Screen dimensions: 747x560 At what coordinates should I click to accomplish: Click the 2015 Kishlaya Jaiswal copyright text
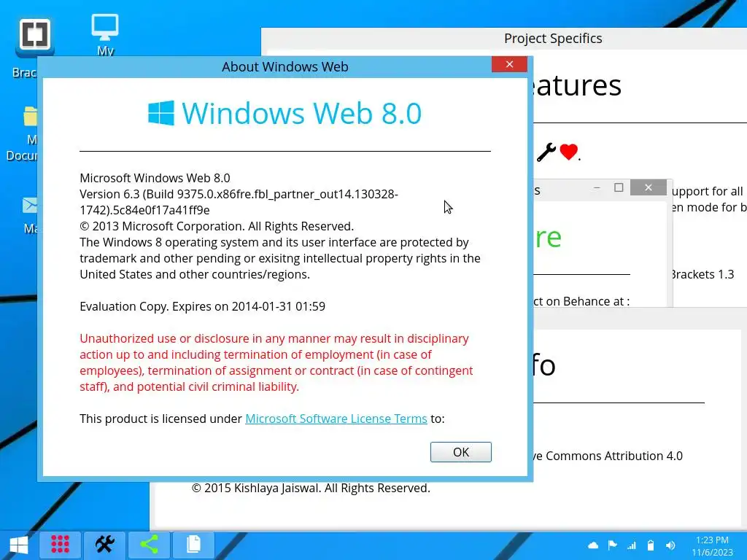pos(311,488)
